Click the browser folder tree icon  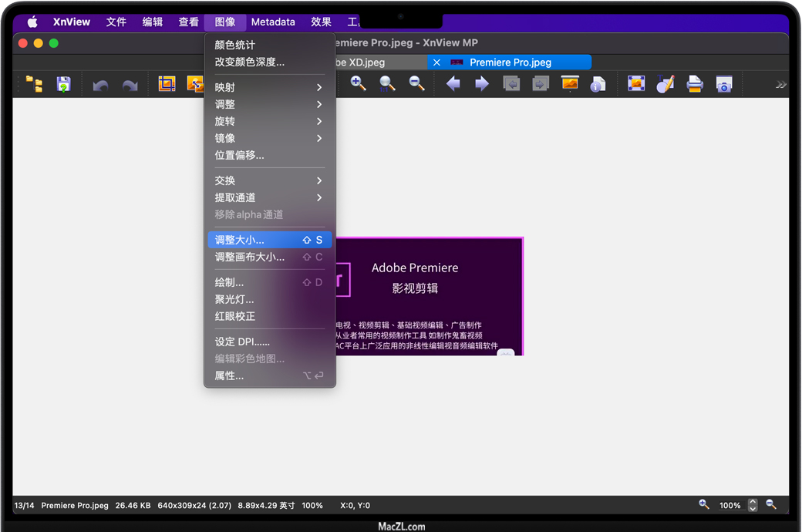[x=34, y=84]
